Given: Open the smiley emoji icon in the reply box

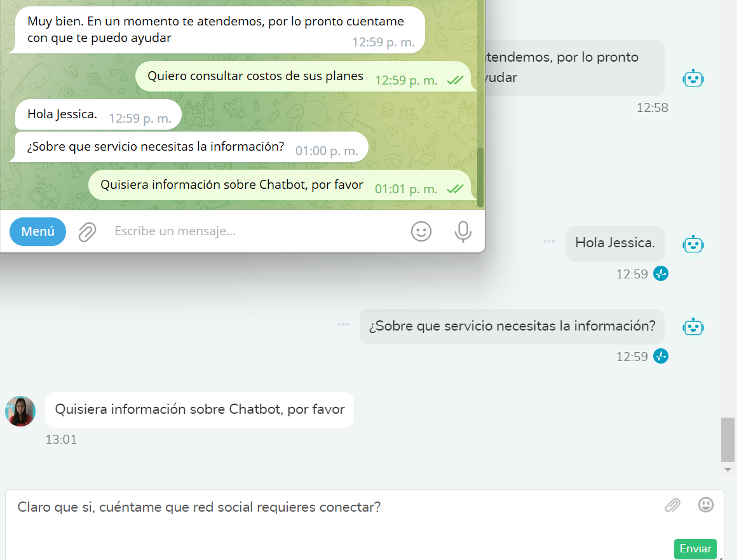Looking at the screenshot, I should pyautogui.click(x=706, y=505).
